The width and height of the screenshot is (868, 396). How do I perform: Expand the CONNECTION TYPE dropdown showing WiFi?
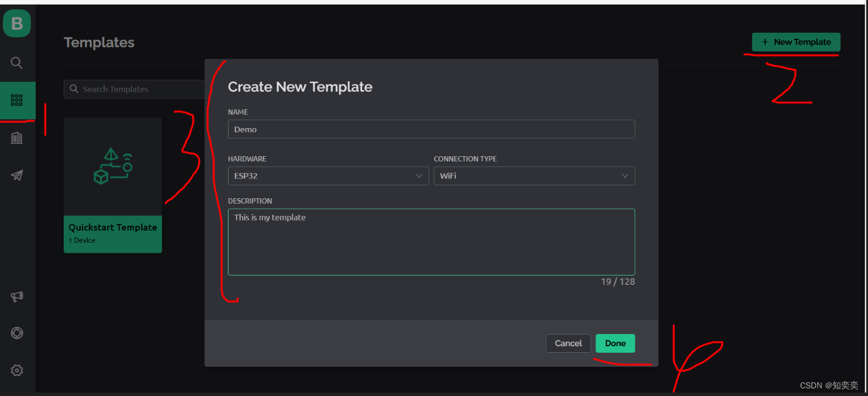[x=534, y=176]
